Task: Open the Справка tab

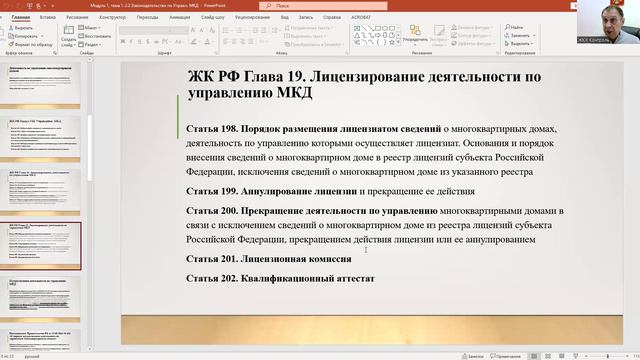Action: pos(332,18)
